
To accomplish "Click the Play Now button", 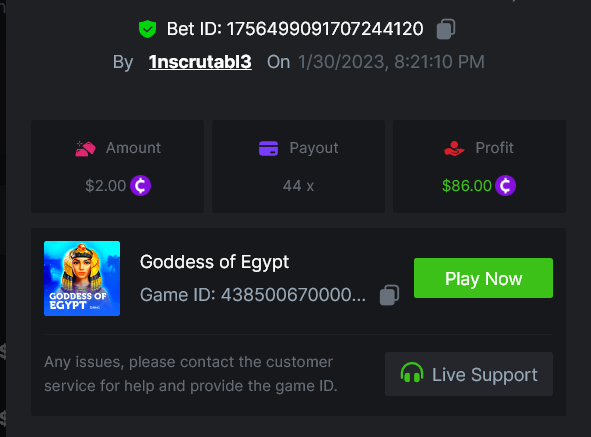I will pyautogui.click(x=483, y=278).
